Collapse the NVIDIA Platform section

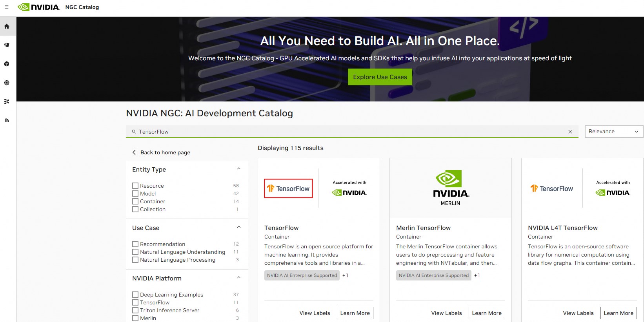pyautogui.click(x=239, y=278)
